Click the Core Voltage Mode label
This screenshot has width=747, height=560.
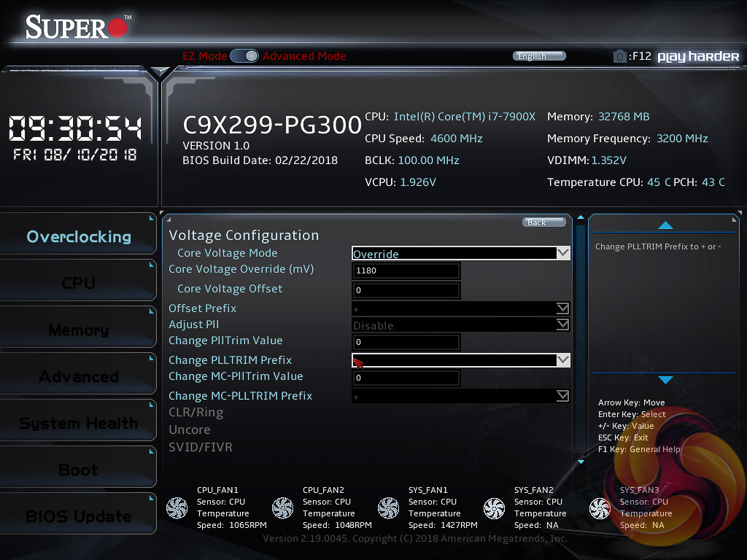pos(228,253)
